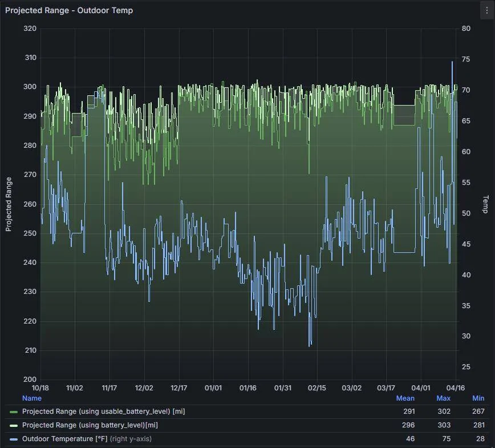Click the 01/16 x-axis date label
Image resolution: width=495 pixels, height=448 pixels.
tap(248, 388)
